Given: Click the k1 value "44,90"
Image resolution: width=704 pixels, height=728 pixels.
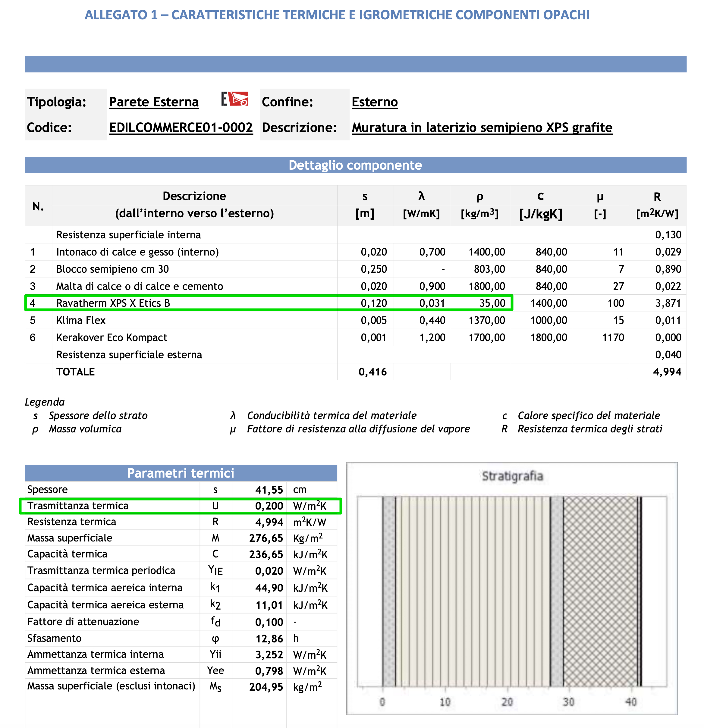Looking at the screenshot, I should pyautogui.click(x=269, y=588).
